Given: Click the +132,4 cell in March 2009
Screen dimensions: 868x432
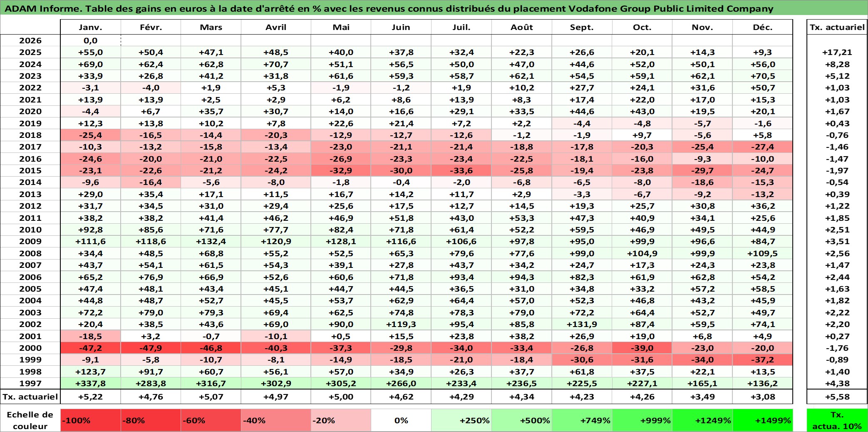Looking at the screenshot, I should [x=211, y=241].
